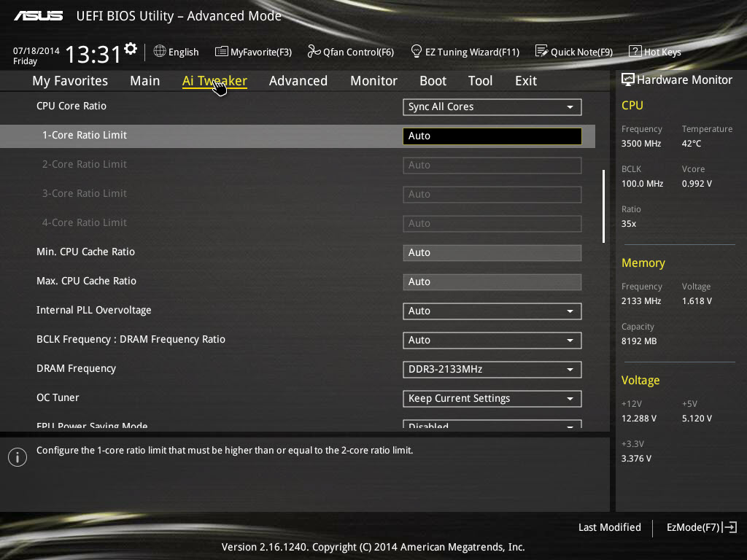Viewport: 747px width, 560px height.
Task: Click the 1-Core Ratio Limit input field
Action: tap(492, 136)
